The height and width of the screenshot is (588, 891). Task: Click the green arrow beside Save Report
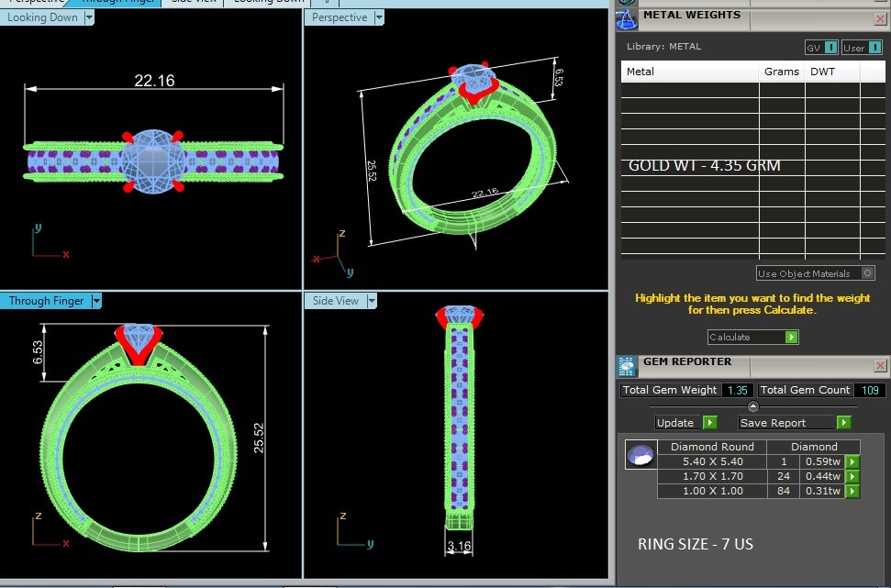[x=843, y=423]
